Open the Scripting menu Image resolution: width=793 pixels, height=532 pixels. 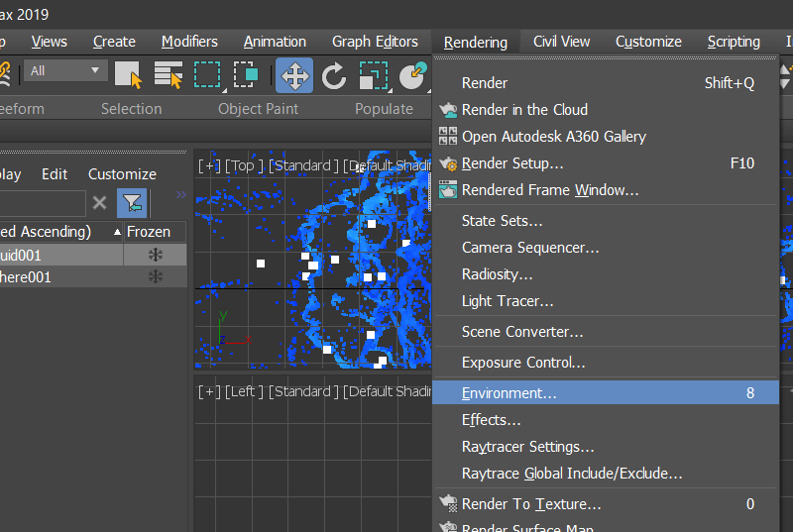(x=734, y=42)
